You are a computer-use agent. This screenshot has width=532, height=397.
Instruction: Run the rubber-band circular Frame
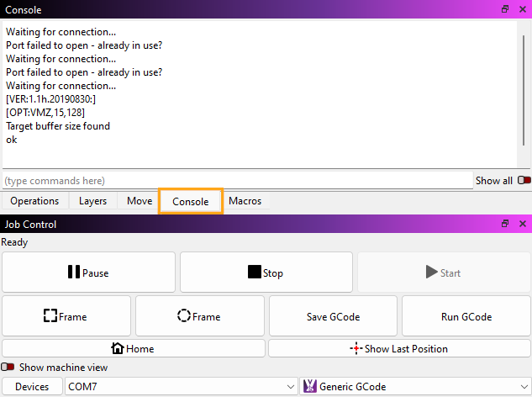tap(199, 316)
